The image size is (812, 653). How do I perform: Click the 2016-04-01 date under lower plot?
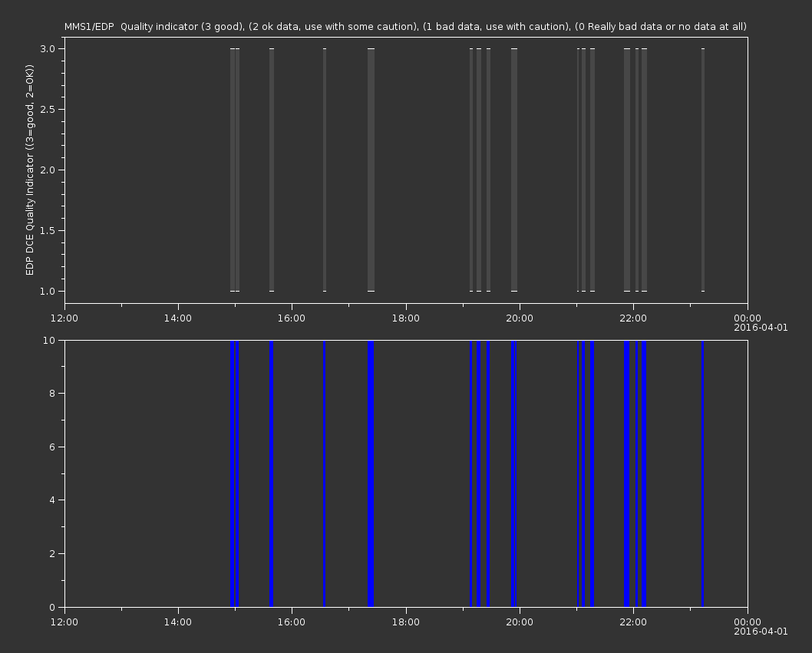point(761,632)
